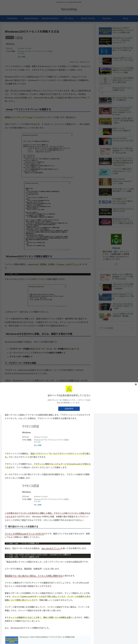Viewport: 138px width, 644px height.
Task: Open the About menu
Action: coord(126,18)
